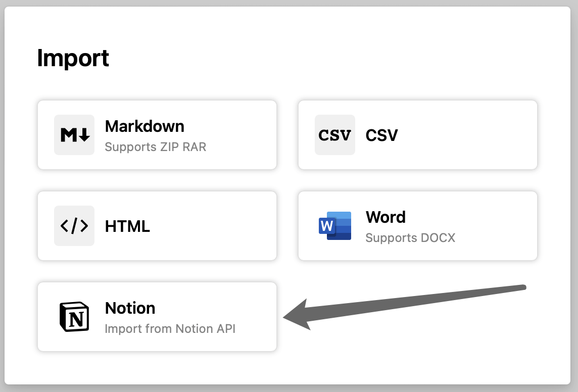The width and height of the screenshot is (578, 392).
Task: Select the CSV label text
Action: [x=381, y=135]
